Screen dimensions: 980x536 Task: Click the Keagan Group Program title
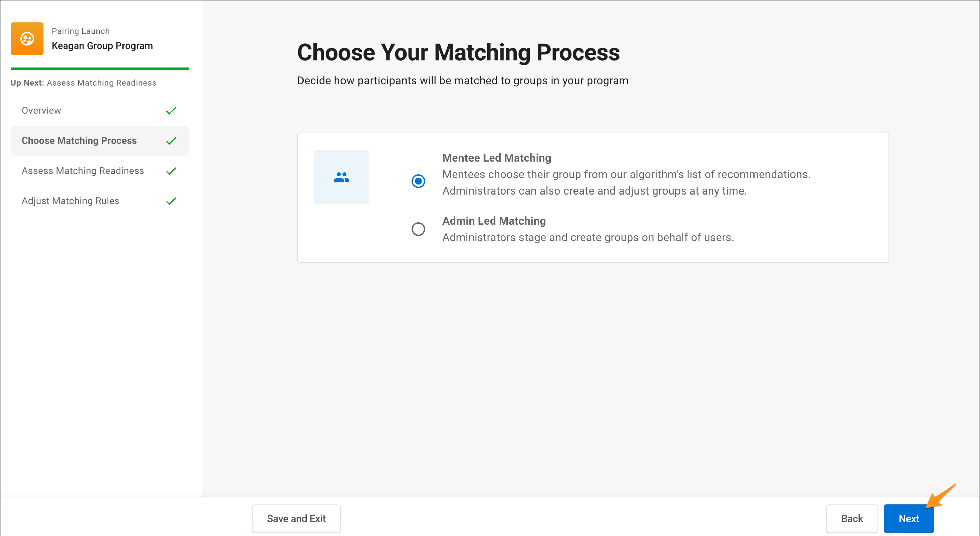[102, 46]
